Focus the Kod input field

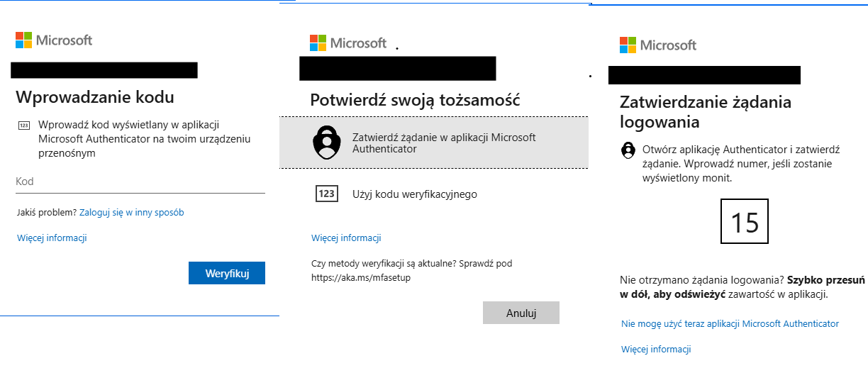pos(140,182)
